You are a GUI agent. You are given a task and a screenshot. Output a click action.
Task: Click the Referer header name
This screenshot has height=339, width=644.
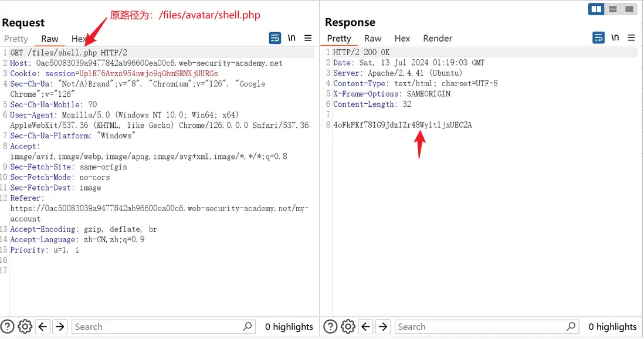(x=27, y=198)
